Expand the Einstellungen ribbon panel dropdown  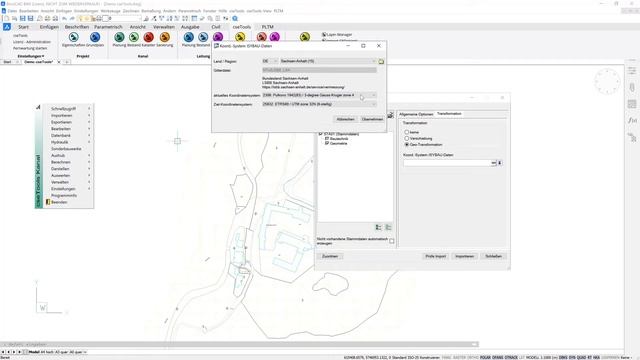coord(31,56)
